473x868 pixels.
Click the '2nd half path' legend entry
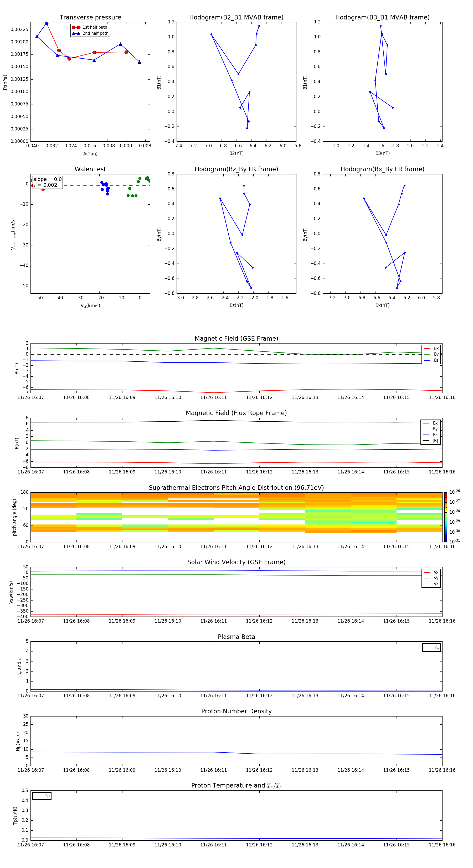point(90,33)
